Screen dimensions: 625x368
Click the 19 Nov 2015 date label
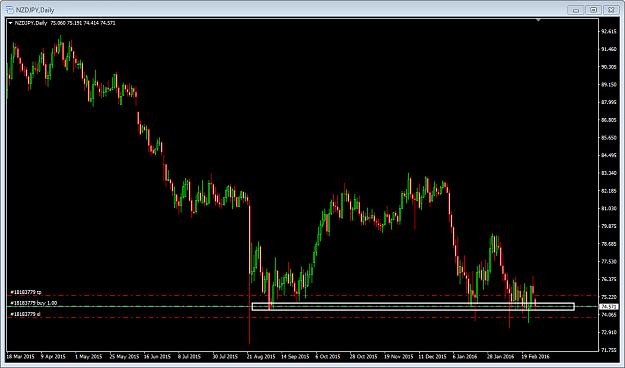pyautogui.click(x=399, y=356)
